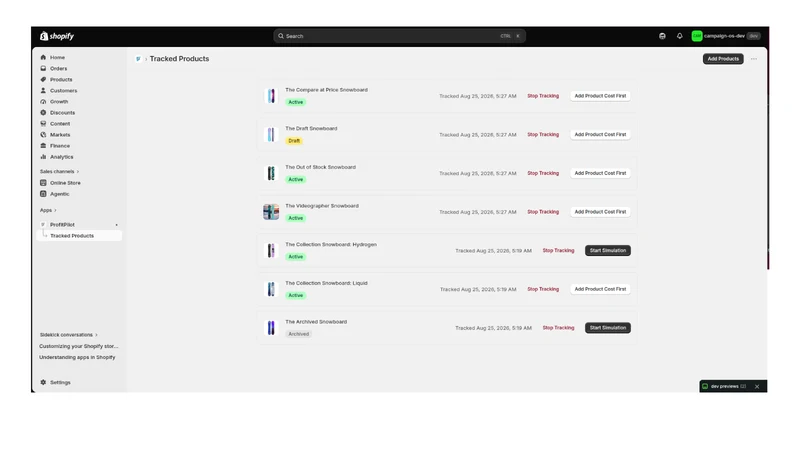Expand Sidekick conversations
Screen dimensions: 800x450
pos(69,335)
